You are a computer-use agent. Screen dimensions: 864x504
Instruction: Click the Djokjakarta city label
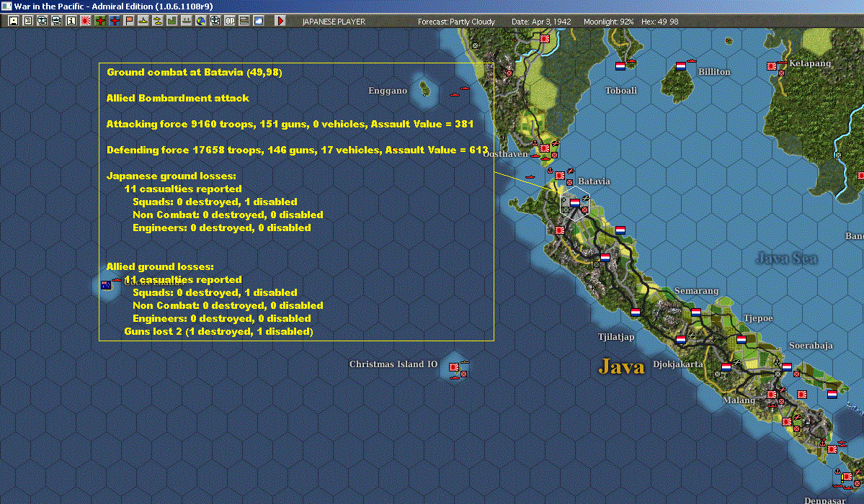tap(677, 364)
